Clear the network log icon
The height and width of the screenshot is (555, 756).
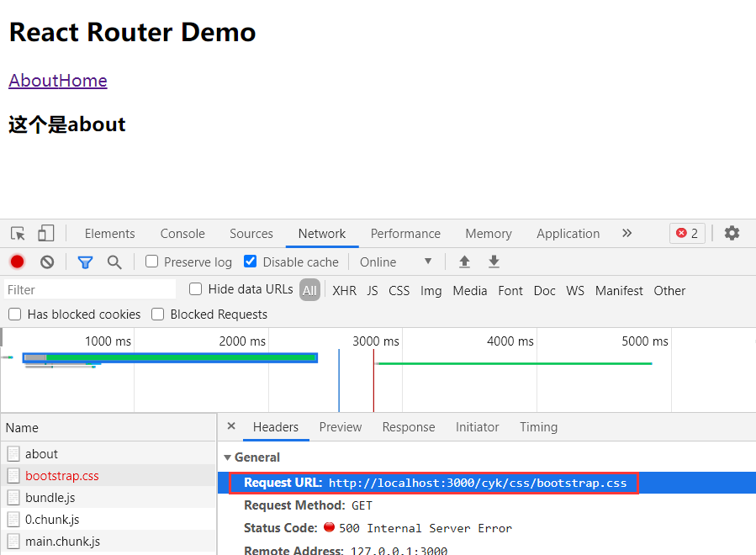(x=47, y=262)
